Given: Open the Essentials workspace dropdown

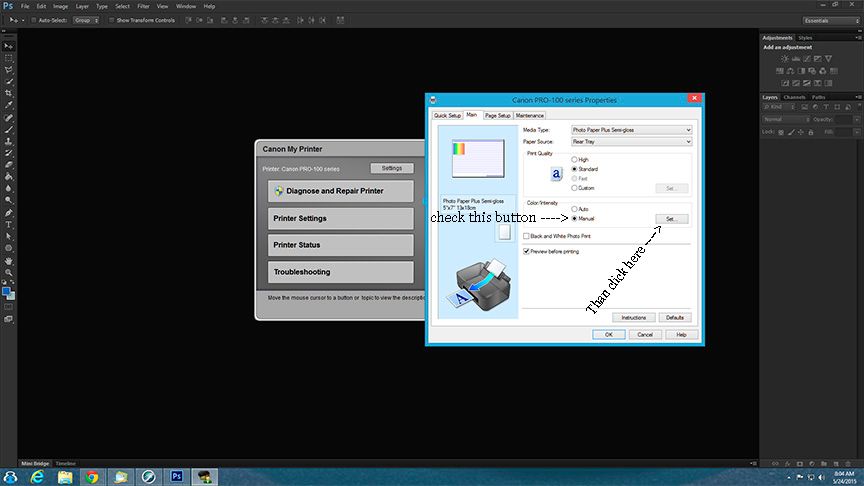Looking at the screenshot, I should [x=829, y=19].
